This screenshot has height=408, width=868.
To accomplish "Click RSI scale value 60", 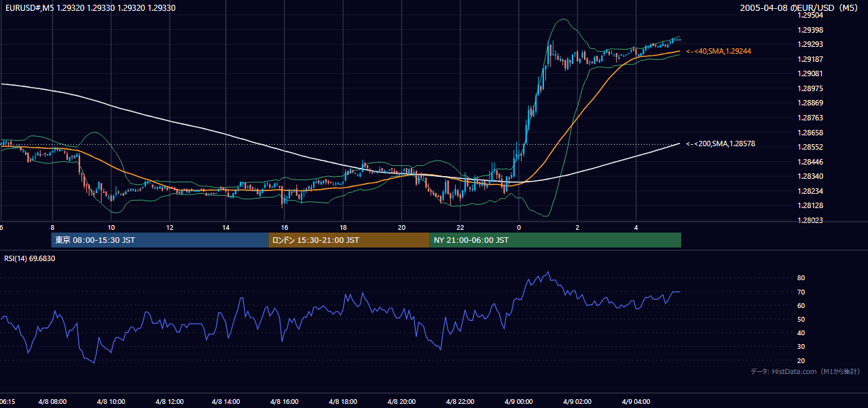I will point(801,305).
